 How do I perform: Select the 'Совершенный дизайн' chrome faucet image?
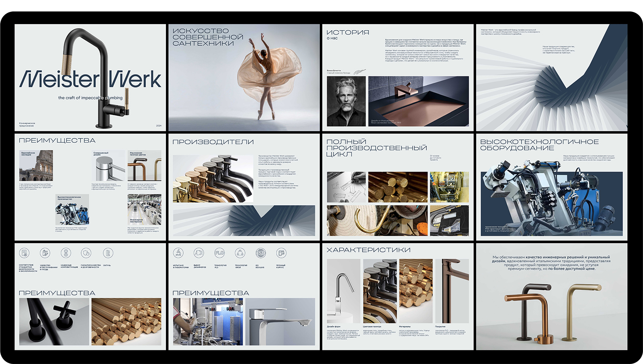tap(109, 166)
